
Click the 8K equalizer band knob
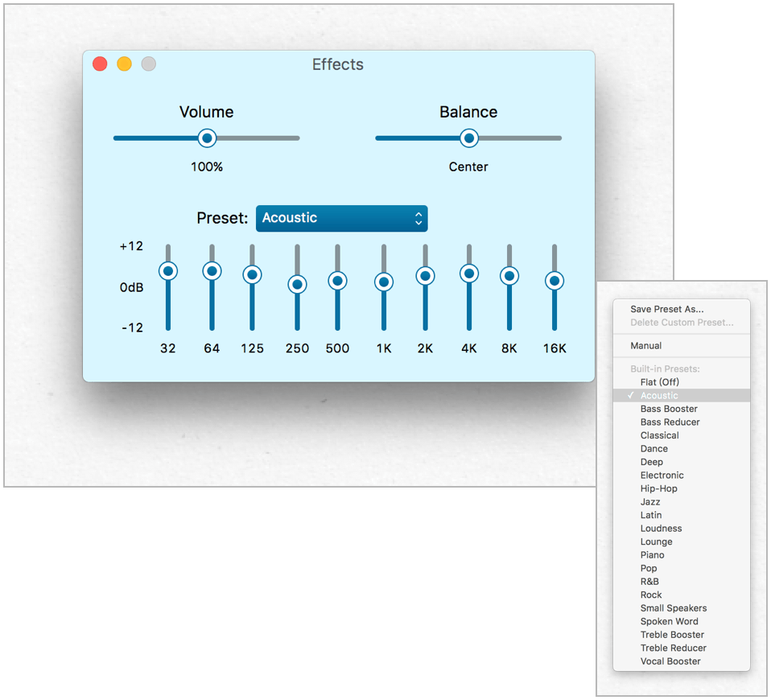pyautogui.click(x=509, y=276)
